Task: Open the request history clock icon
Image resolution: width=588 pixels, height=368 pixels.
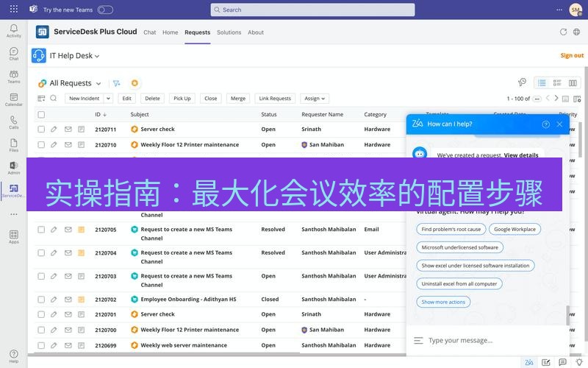Action: point(522,82)
